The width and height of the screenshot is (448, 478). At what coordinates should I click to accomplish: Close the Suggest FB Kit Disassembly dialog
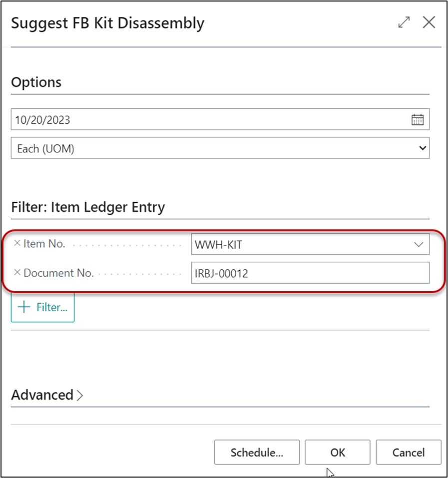tap(429, 22)
